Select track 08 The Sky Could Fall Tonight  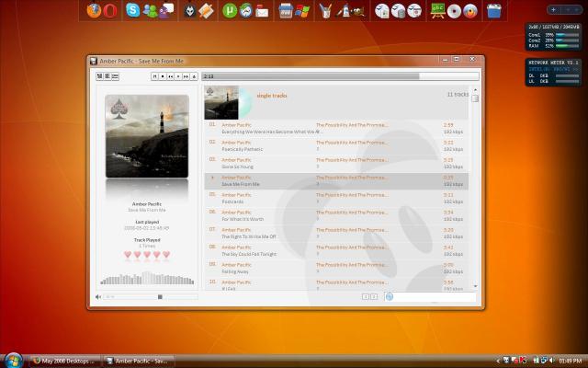pos(336,250)
